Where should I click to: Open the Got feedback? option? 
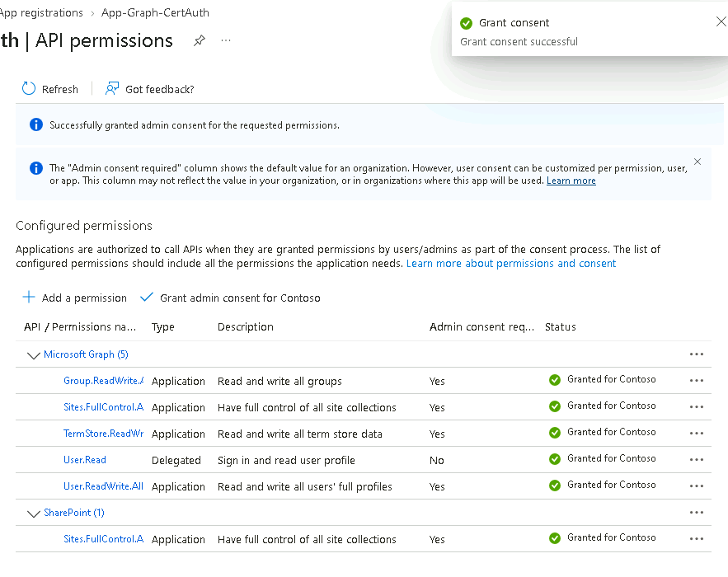point(149,89)
